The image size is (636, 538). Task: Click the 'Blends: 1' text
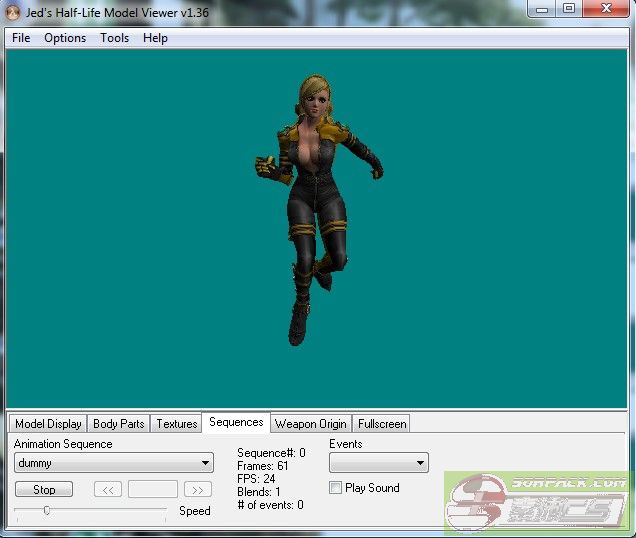point(259,492)
